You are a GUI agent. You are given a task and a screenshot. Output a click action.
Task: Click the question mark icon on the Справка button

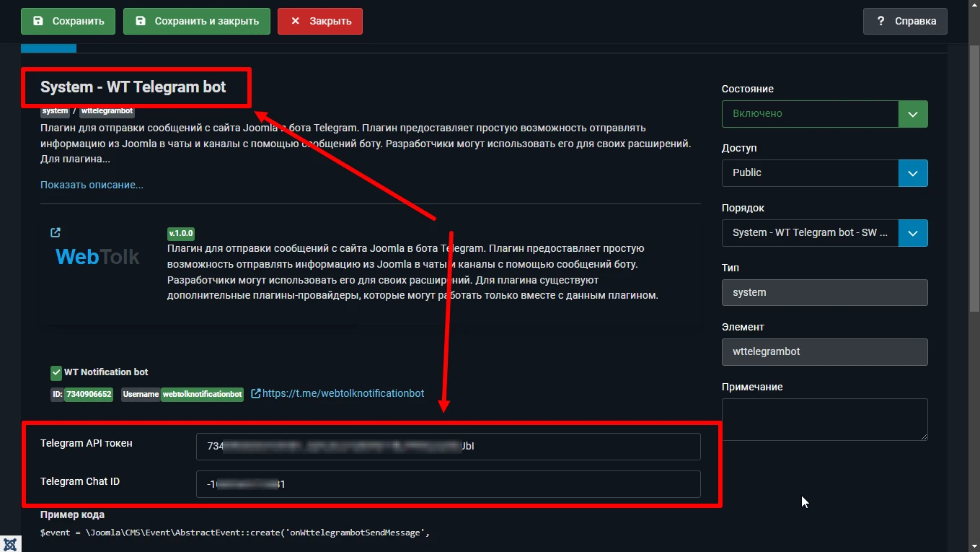pos(881,21)
